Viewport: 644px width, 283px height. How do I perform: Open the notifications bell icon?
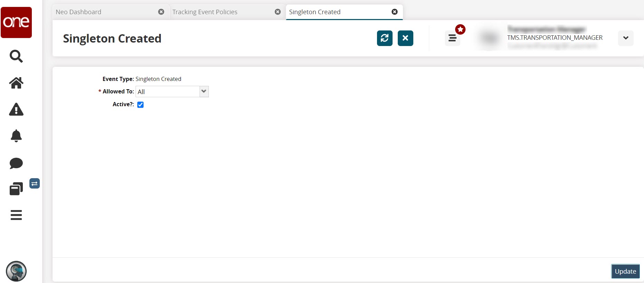pyautogui.click(x=16, y=136)
